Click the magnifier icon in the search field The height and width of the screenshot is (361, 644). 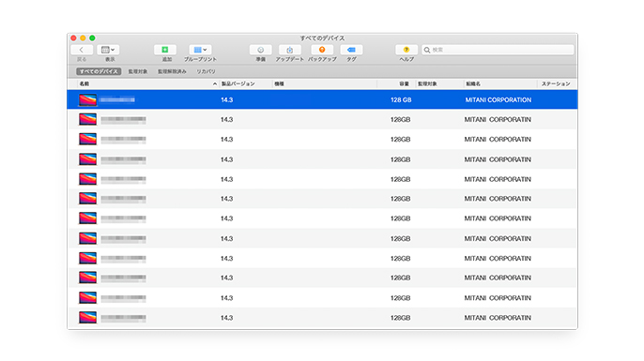coord(427,50)
